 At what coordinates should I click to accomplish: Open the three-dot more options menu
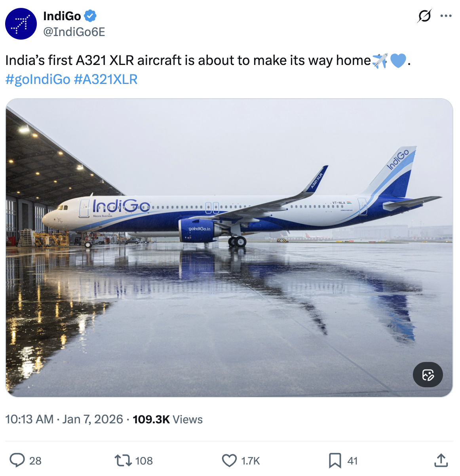tap(447, 15)
